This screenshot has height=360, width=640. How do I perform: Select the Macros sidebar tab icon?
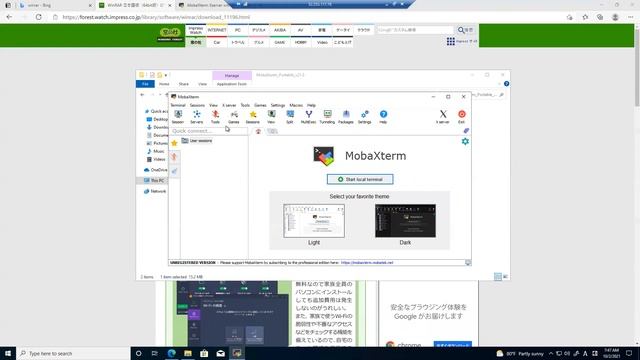tap(174, 171)
